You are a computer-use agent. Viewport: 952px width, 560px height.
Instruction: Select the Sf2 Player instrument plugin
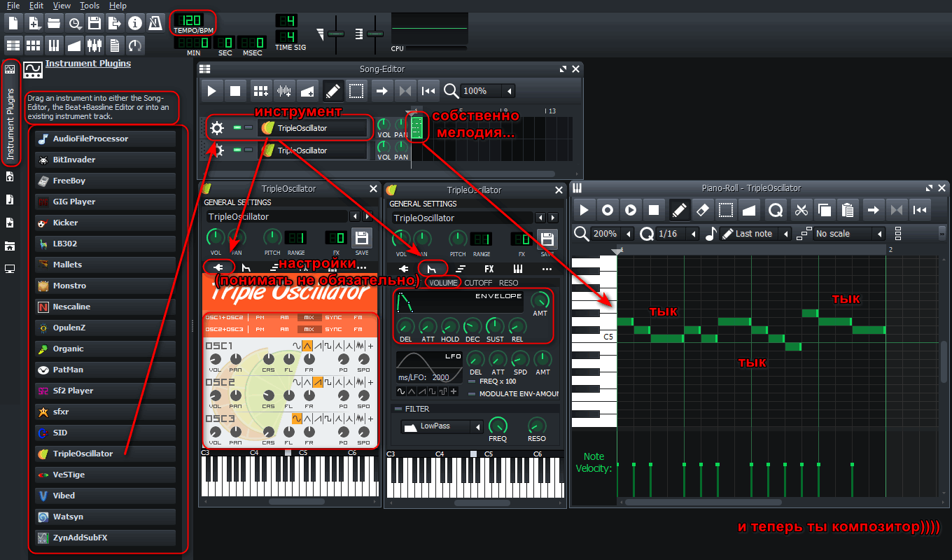point(106,391)
